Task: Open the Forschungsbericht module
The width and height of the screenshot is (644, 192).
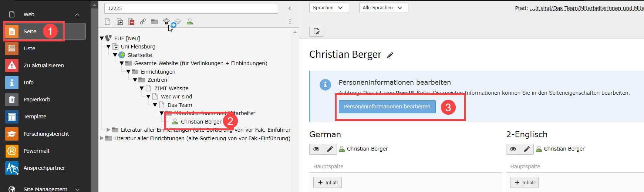Action: point(46,134)
